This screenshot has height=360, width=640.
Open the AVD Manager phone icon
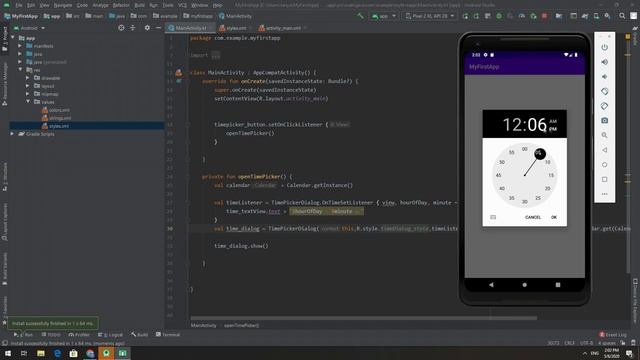[x=596, y=16]
